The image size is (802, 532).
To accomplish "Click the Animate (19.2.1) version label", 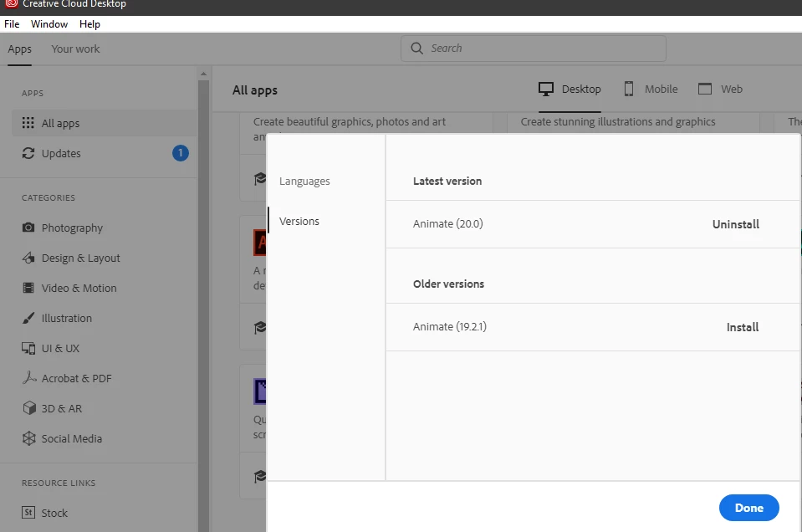I will (450, 326).
